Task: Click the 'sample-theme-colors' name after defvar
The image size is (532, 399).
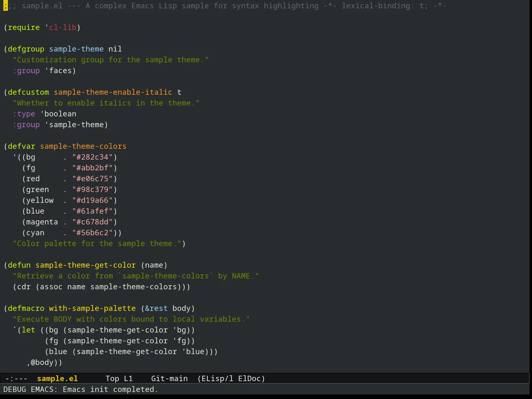Action: (83, 146)
